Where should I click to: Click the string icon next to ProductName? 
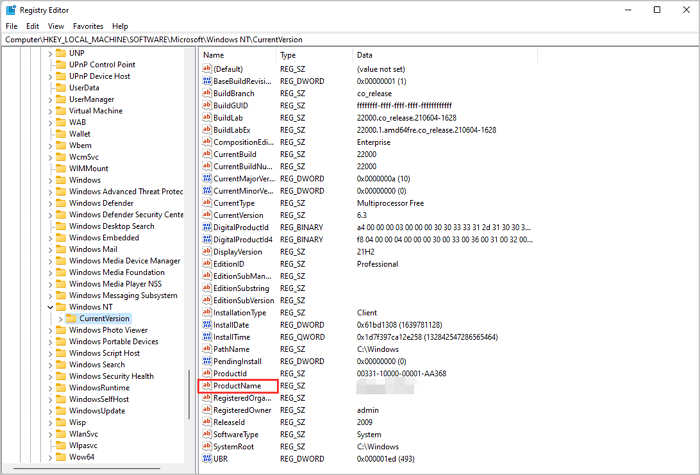tap(207, 385)
